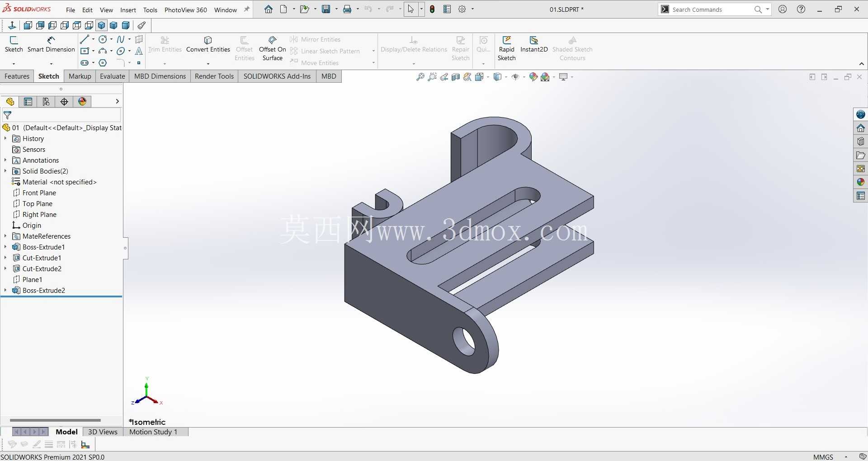Select the sketch Text tool
Viewport: 868px width, 461px height.
pos(139,51)
